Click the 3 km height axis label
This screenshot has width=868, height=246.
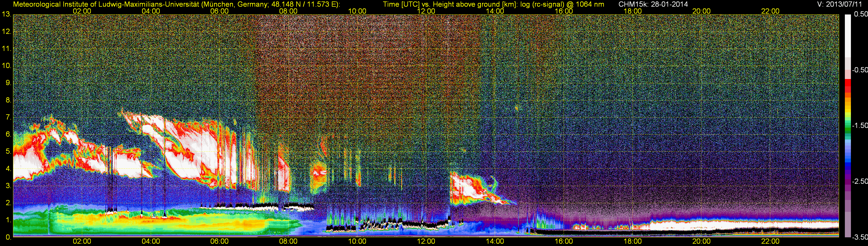pyautogui.click(x=8, y=186)
